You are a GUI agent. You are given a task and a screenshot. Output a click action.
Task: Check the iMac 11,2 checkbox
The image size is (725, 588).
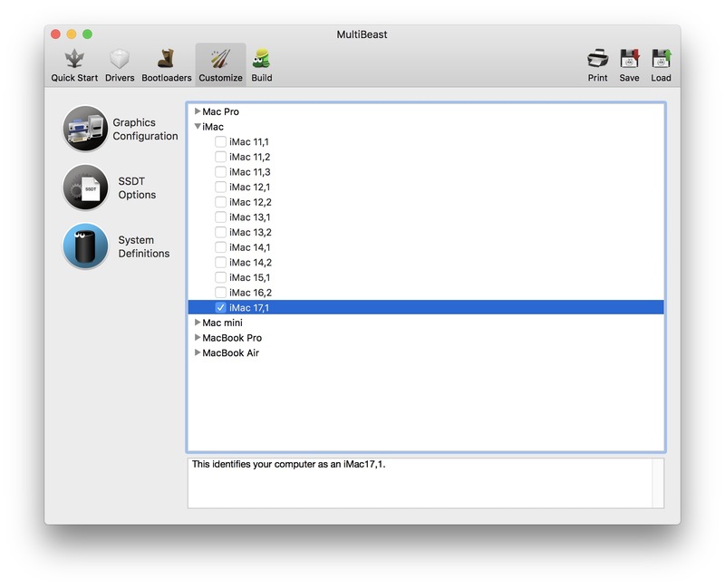tap(220, 157)
